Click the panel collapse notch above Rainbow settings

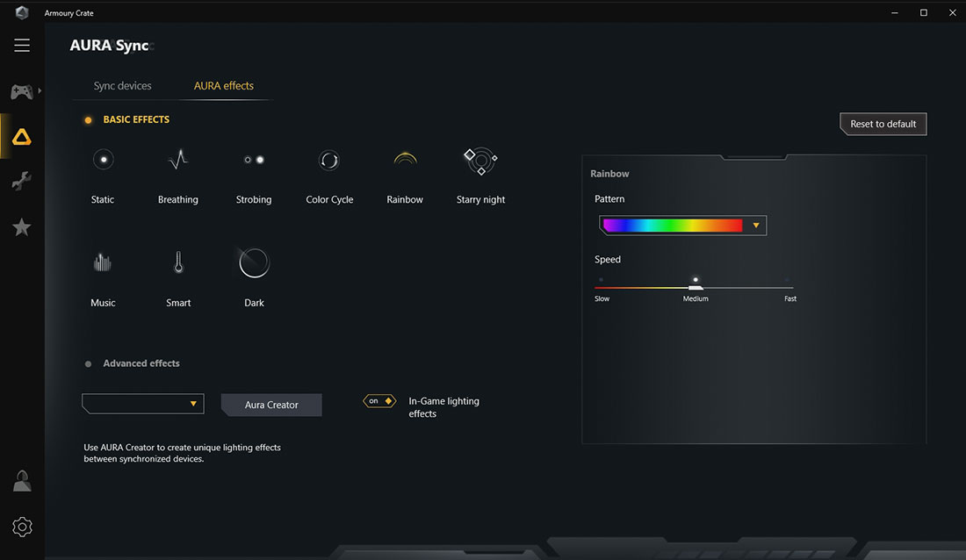[754, 157]
